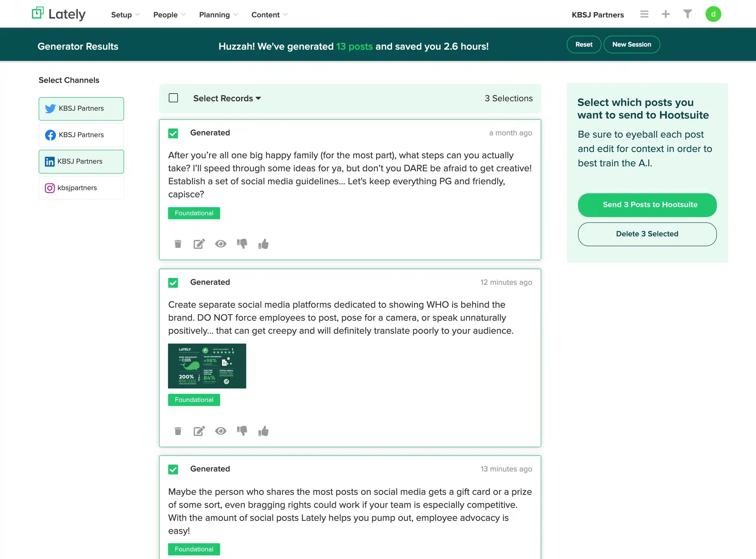Preview second post with eye icon

coord(221,431)
